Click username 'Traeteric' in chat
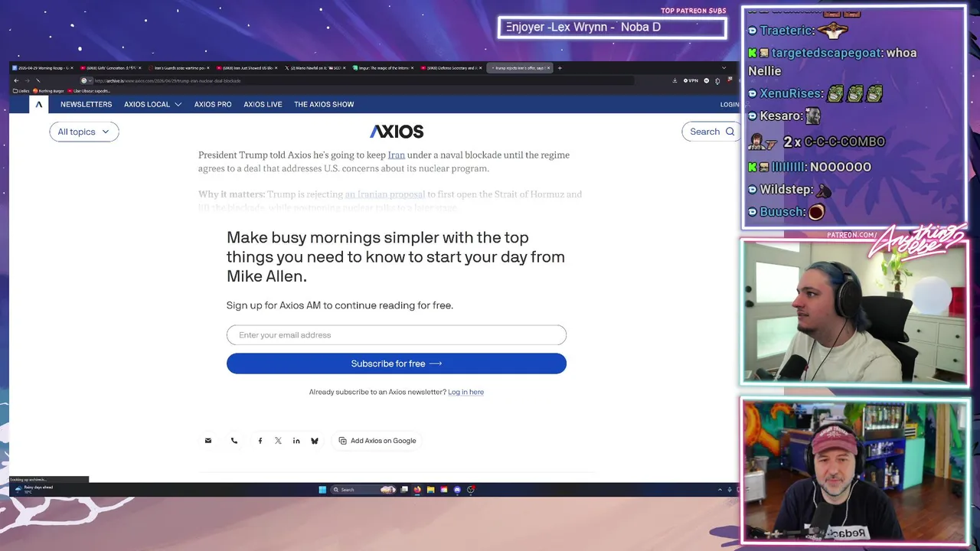Screen dimensions: 980x551 click(x=786, y=31)
